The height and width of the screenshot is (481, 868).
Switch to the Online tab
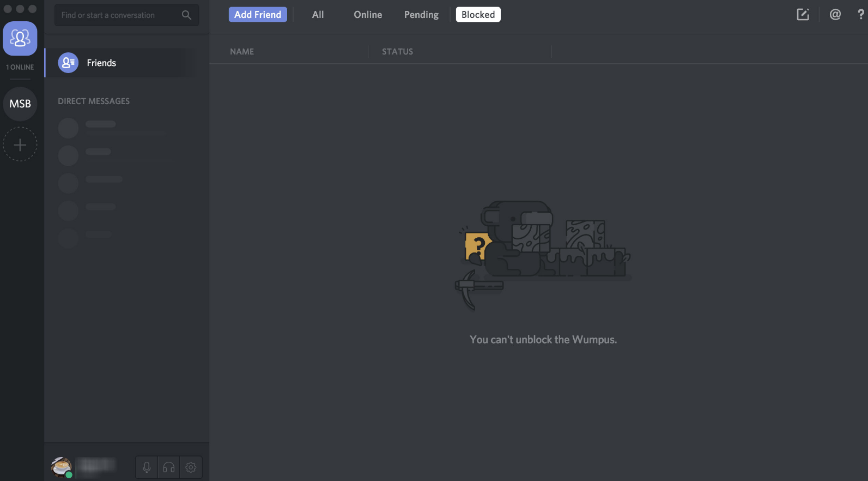click(368, 15)
